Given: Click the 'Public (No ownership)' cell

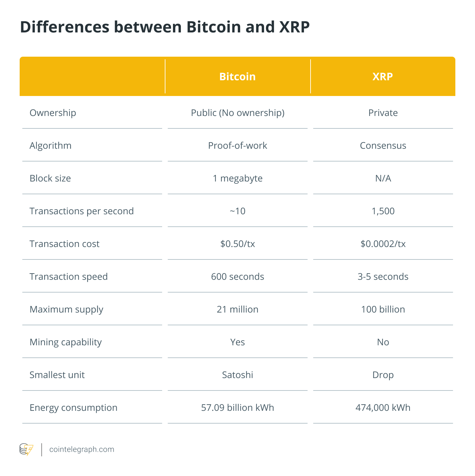Looking at the screenshot, I should [x=237, y=113].
